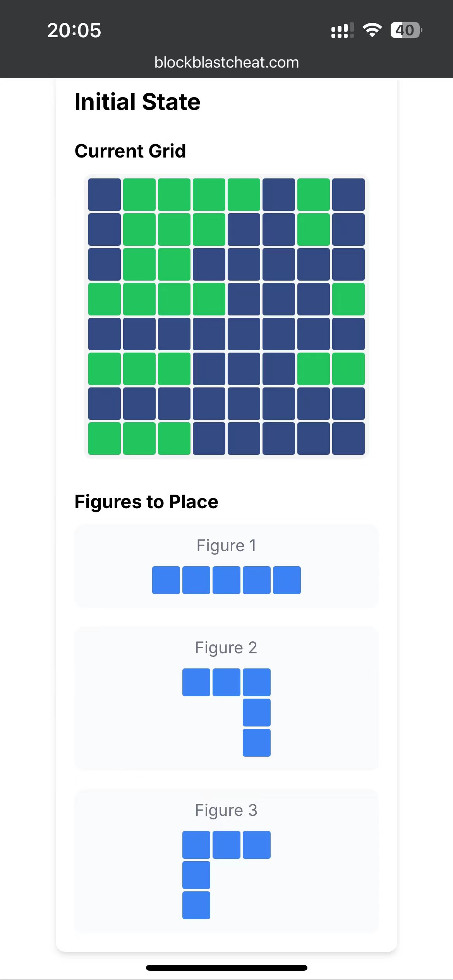Click the leftmost block of Figure 1

[166, 580]
